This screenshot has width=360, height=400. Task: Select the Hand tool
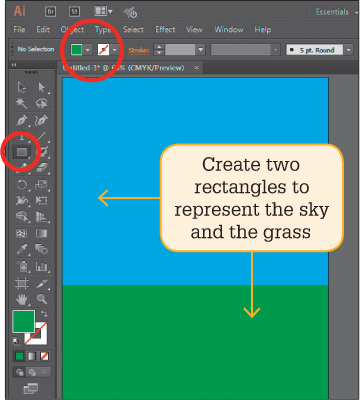tap(22, 299)
